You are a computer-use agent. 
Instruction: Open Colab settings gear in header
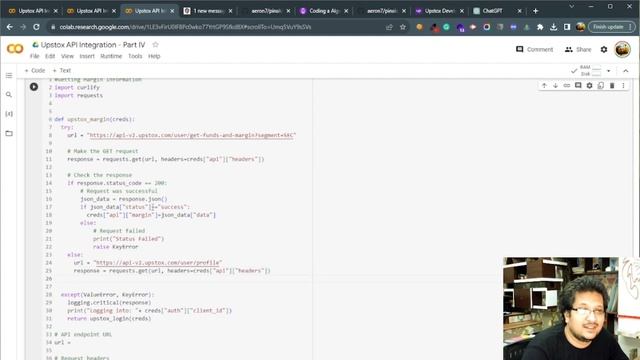click(604, 49)
